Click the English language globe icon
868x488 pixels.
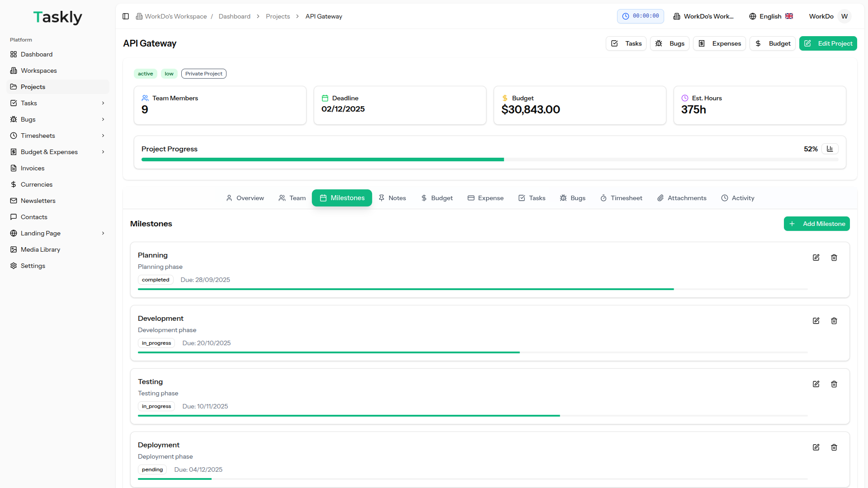[752, 16]
